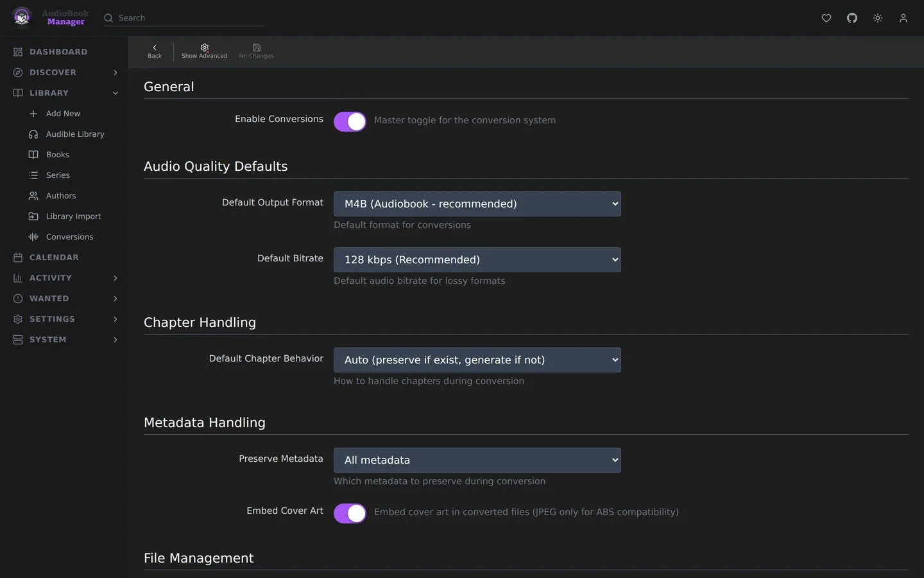Open the Dashboard link
The height and width of the screenshot is (578, 924).
[58, 52]
